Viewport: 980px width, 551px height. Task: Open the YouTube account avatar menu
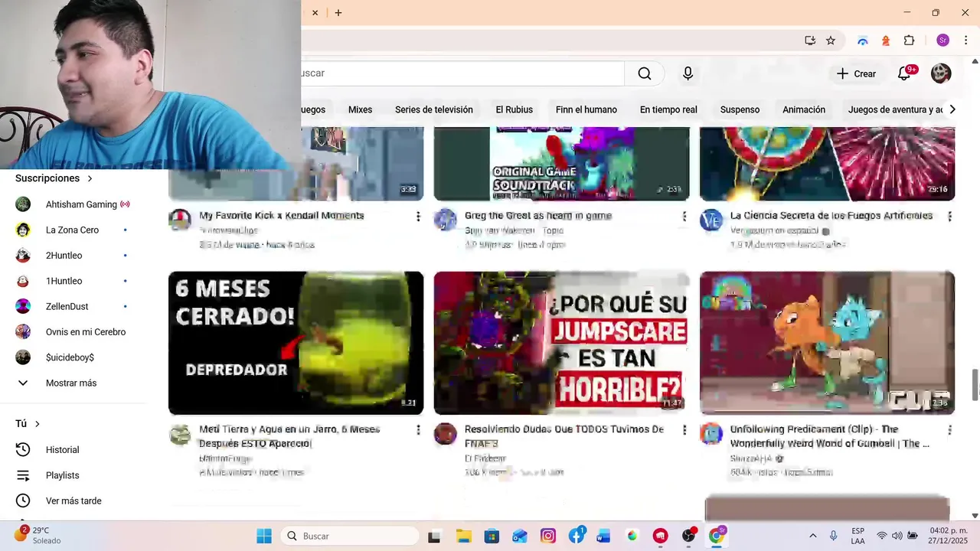[941, 73]
